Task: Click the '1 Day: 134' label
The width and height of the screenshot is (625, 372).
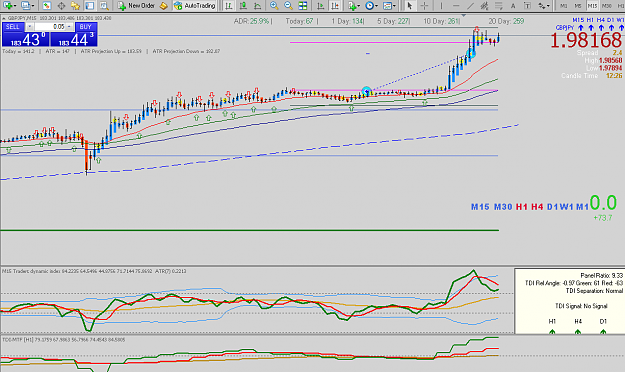Action: tap(348, 21)
